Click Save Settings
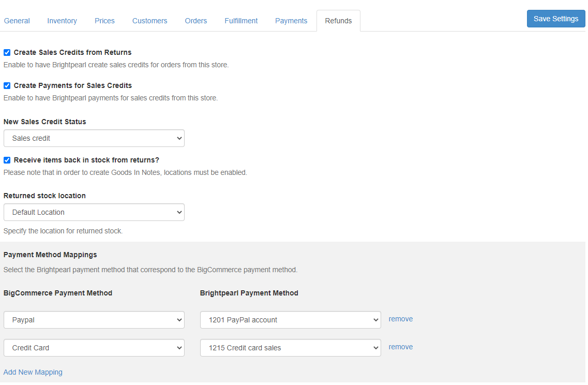This screenshot has height=385, width=588. [556, 18]
